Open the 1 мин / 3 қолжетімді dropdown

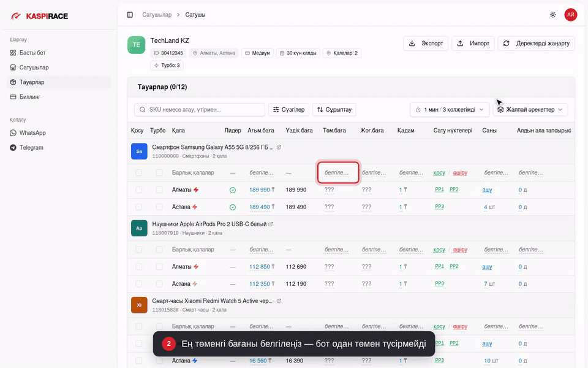pos(449,110)
